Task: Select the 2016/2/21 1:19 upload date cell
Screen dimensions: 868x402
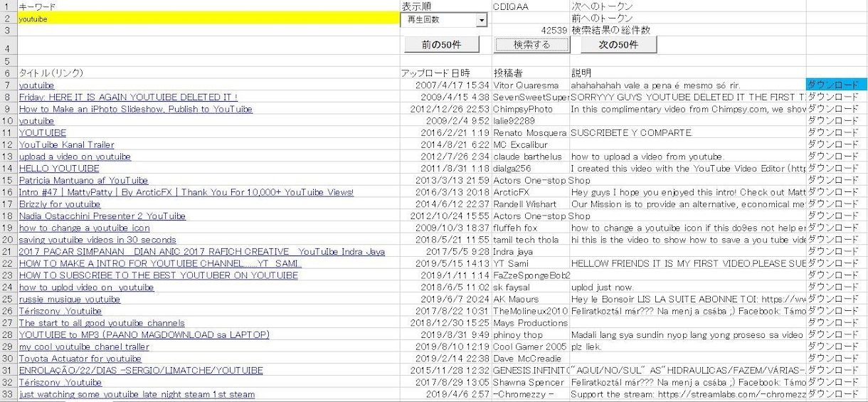Action: 445,132
